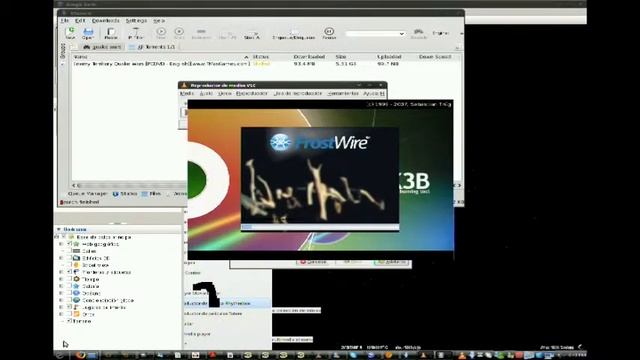
Task: Expand the Edificios 3D layer node
Action: (x=61, y=258)
